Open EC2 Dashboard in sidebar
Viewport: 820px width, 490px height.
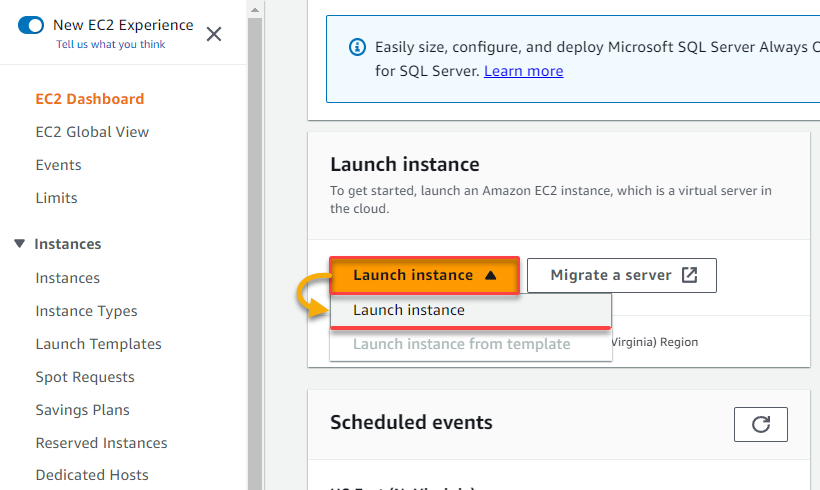coord(89,99)
